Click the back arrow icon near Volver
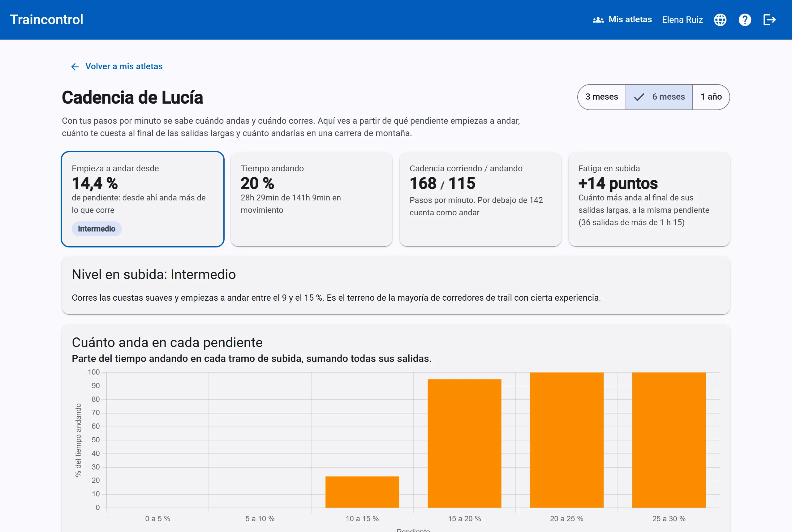 pos(75,66)
